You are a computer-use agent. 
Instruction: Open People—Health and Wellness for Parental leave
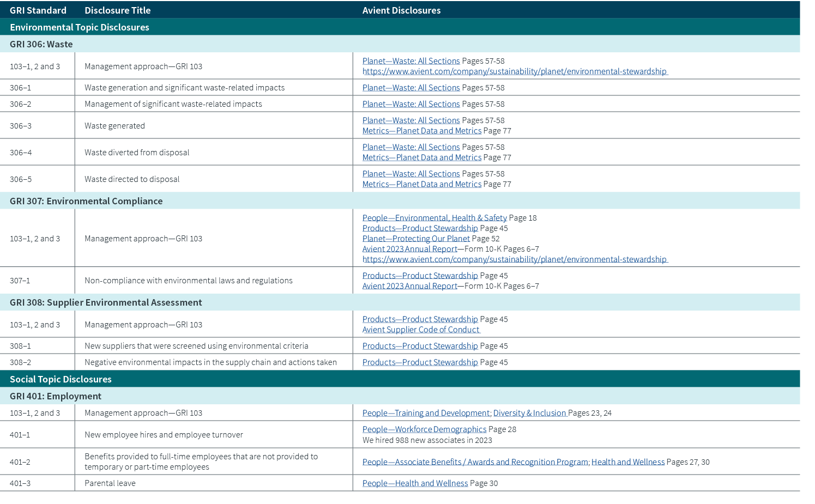click(x=415, y=483)
